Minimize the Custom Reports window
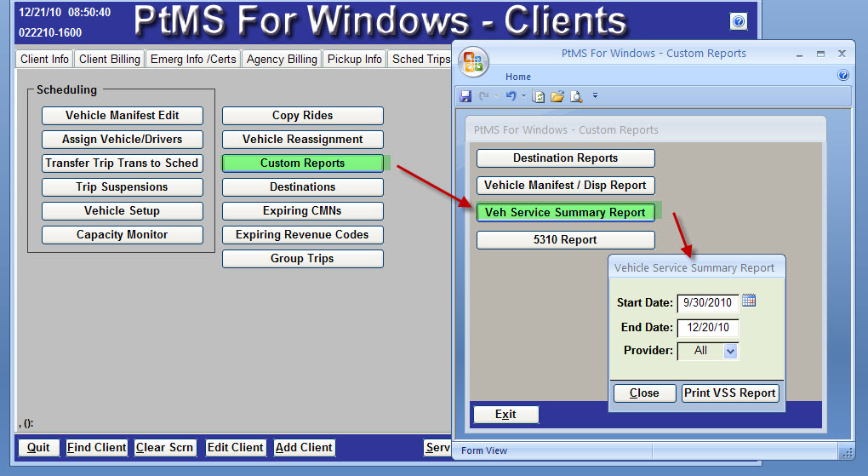The width and height of the screenshot is (868, 476). 800,54
